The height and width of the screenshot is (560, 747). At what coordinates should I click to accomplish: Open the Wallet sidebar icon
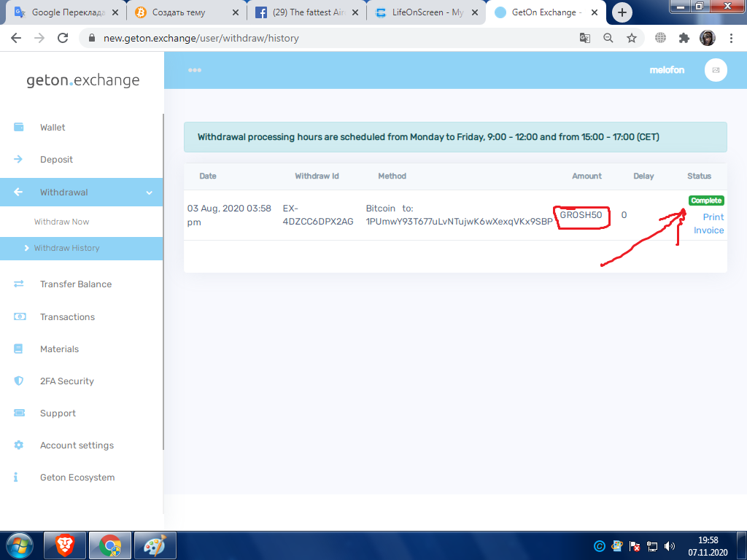tap(18, 127)
